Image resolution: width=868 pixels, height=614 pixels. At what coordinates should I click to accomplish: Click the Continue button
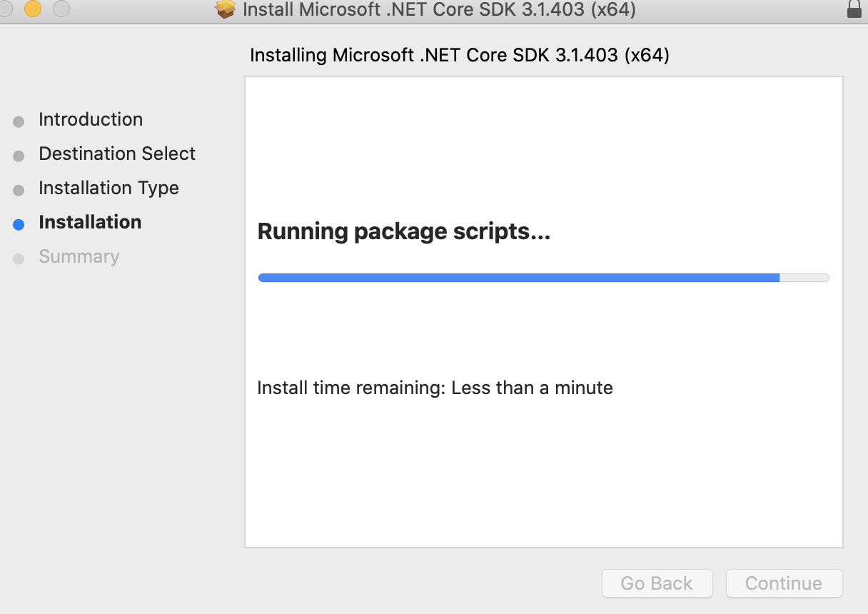coord(784,583)
